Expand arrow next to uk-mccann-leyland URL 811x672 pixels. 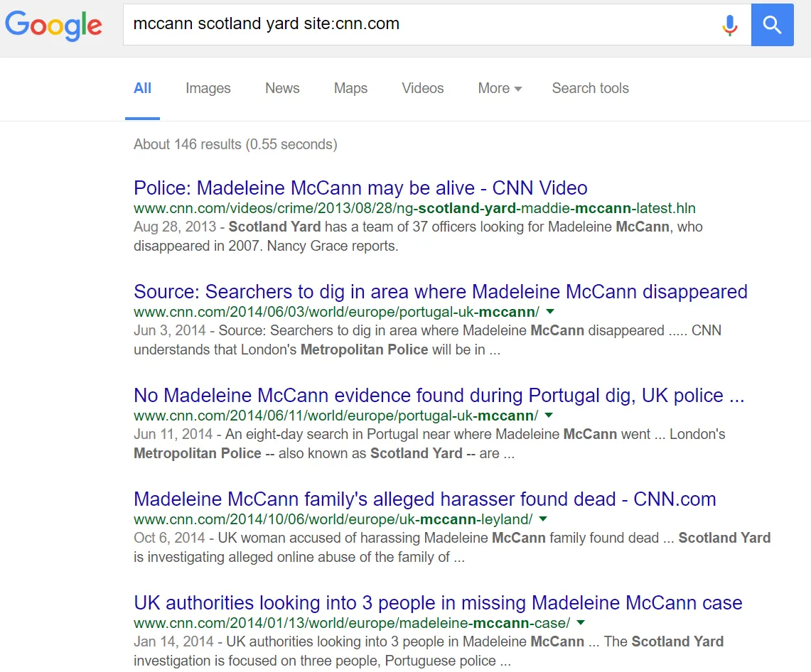click(x=543, y=519)
